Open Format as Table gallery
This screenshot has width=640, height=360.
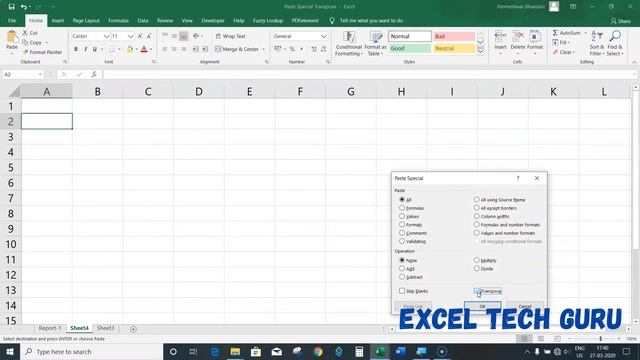pyautogui.click(x=375, y=43)
